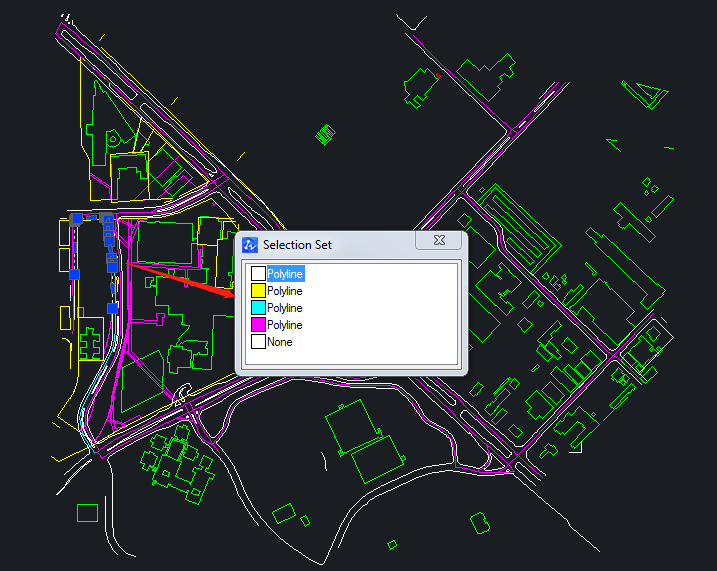The width and height of the screenshot is (717, 571).
Task: Close the Selection Set dialog
Action: 439,241
